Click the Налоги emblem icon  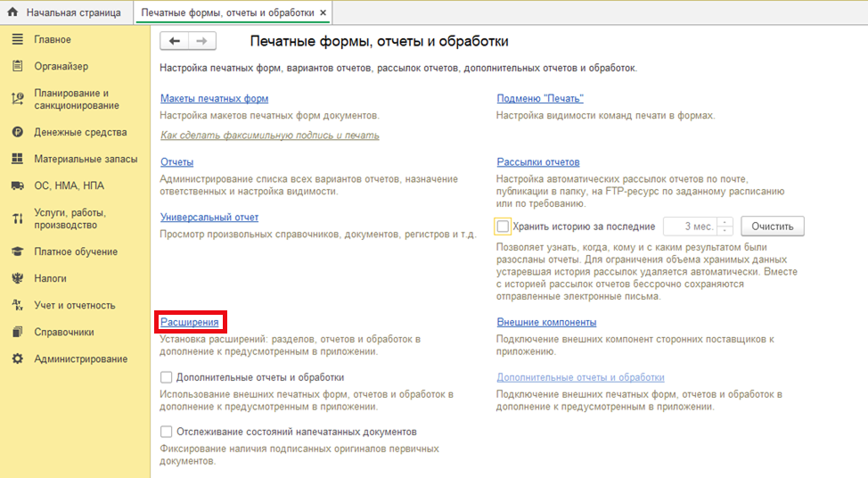[x=18, y=278]
